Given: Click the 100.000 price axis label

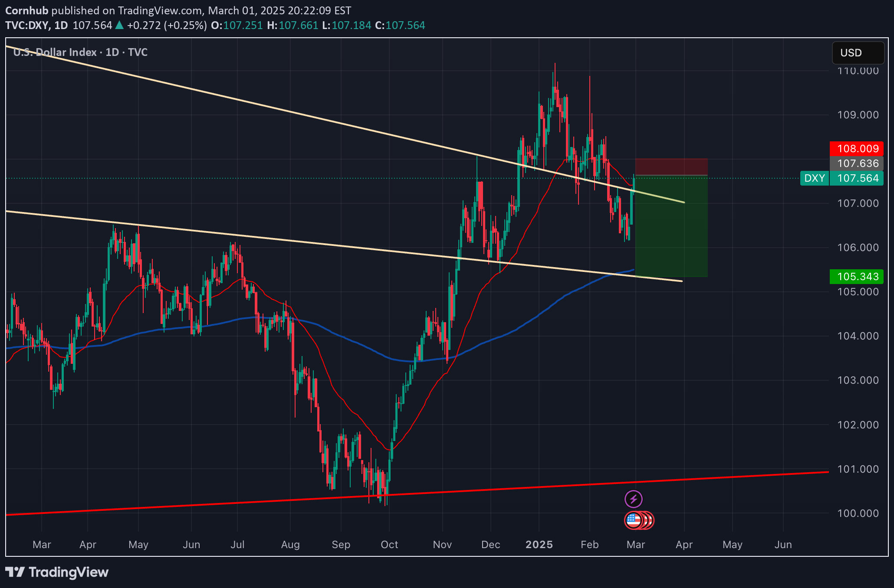Looking at the screenshot, I should point(858,513).
